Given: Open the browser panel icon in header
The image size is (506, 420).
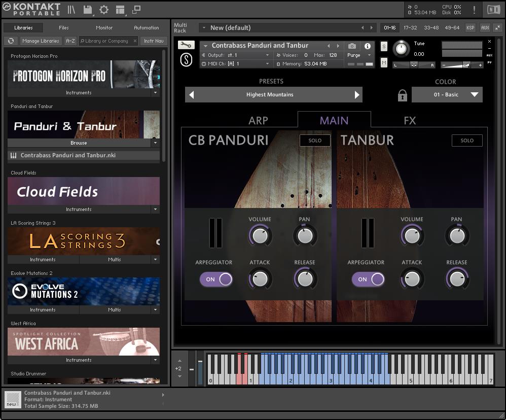Looking at the screenshot, I should (71, 10).
